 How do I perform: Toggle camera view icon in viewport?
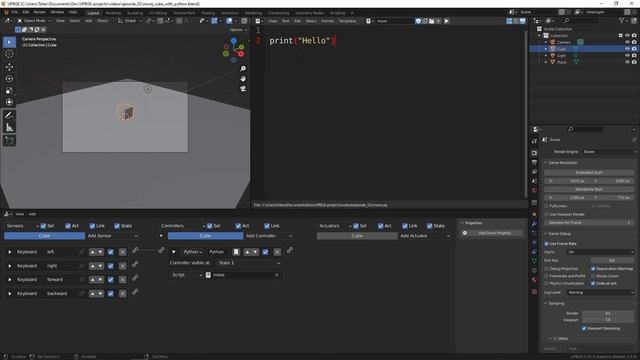(x=243, y=89)
